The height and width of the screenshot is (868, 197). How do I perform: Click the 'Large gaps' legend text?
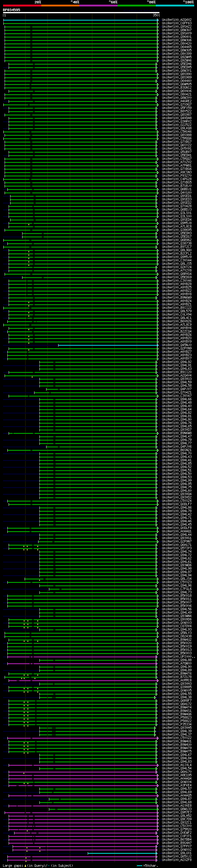coord(13,865)
